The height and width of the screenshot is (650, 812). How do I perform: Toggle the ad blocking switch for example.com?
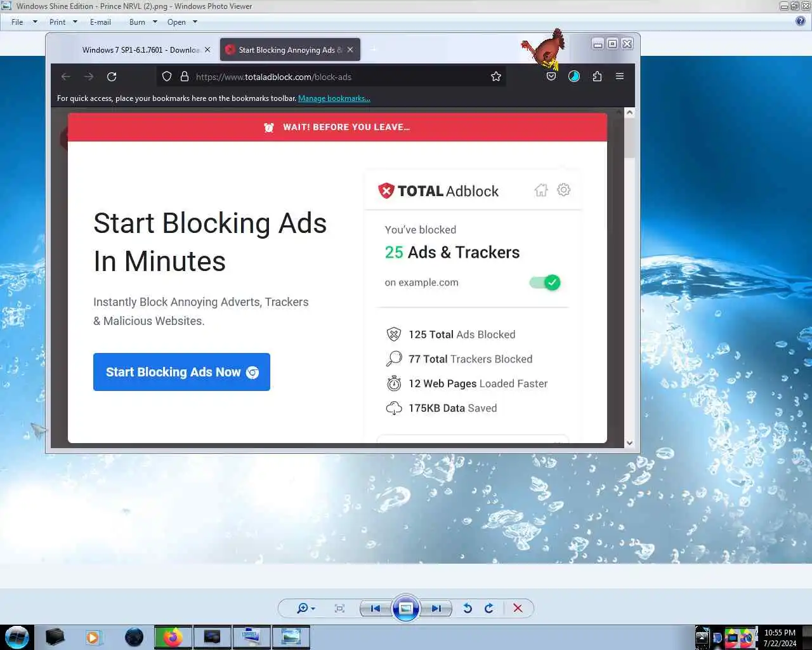545,282
